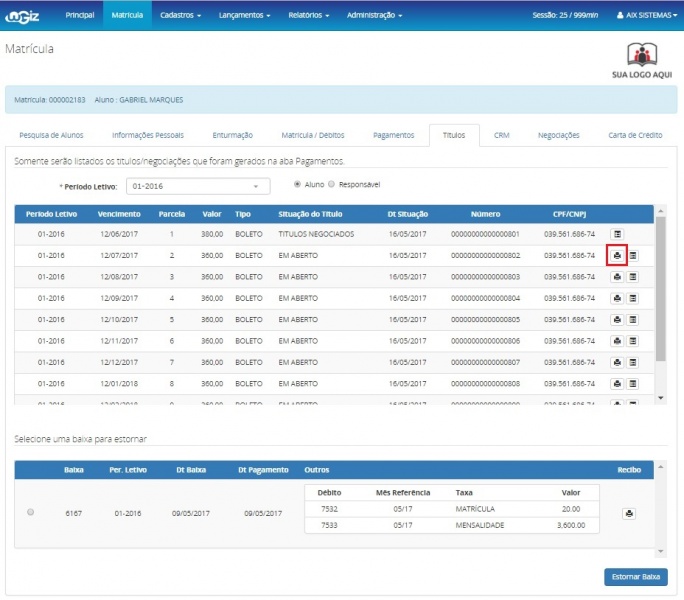Print boleto for parcela 4

pyautogui.click(x=617, y=298)
